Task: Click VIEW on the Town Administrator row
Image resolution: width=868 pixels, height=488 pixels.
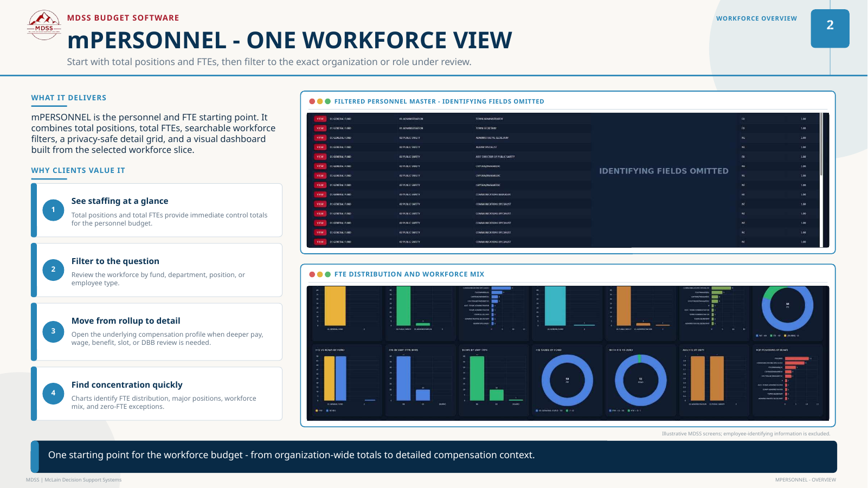Action: pos(320,119)
